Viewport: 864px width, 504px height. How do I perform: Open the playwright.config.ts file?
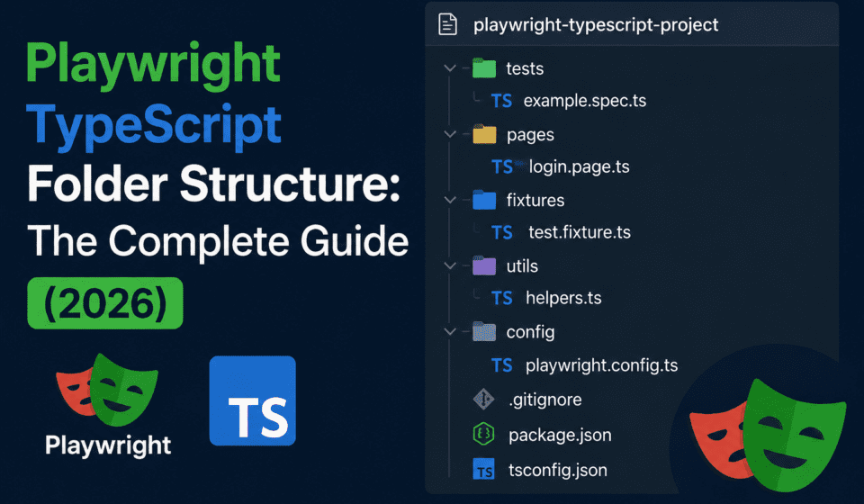(x=602, y=365)
